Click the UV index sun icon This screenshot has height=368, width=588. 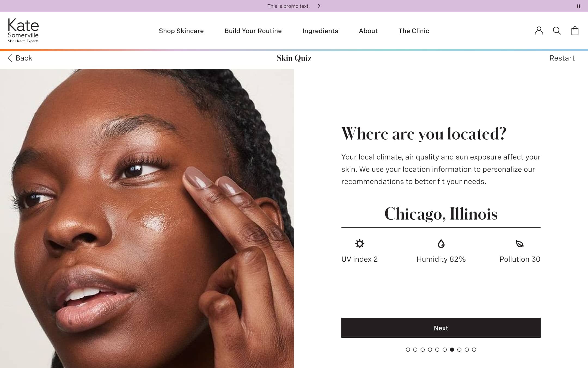pos(360,244)
